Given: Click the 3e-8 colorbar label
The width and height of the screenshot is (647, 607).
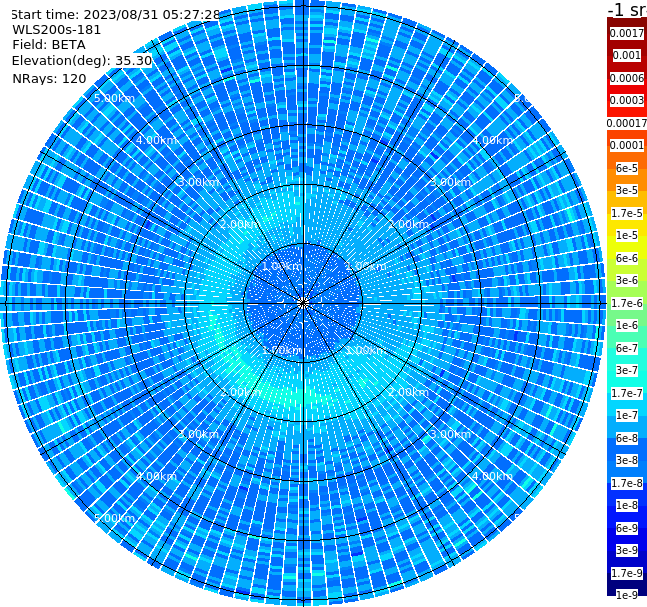Looking at the screenshot, I should click(627, 460).
